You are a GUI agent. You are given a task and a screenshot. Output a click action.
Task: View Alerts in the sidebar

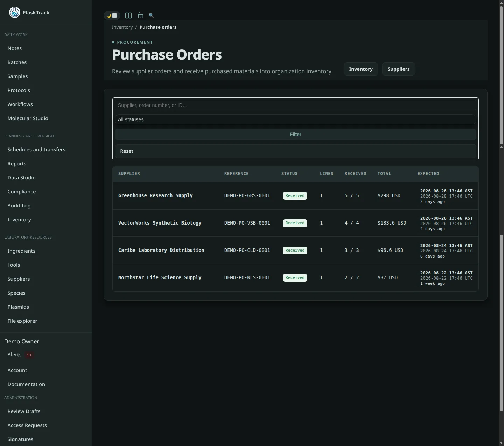pyautogui.click(x=14, y=355)
